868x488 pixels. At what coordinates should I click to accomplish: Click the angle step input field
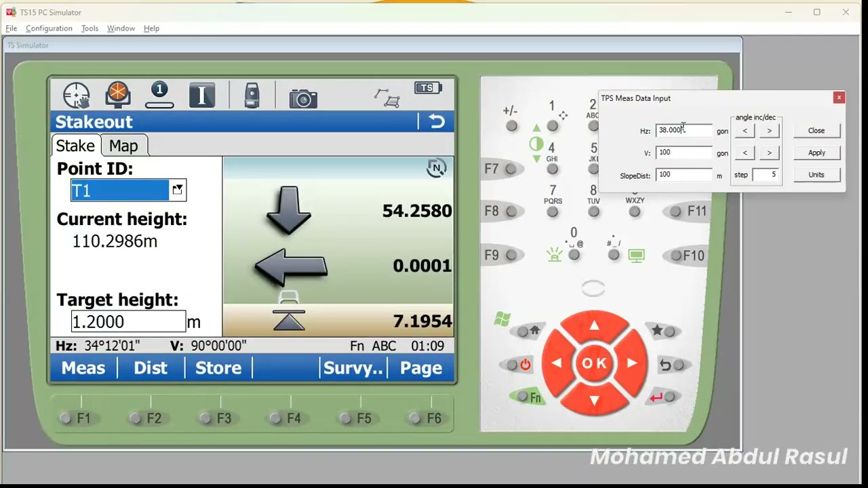(x=766, y=175)
